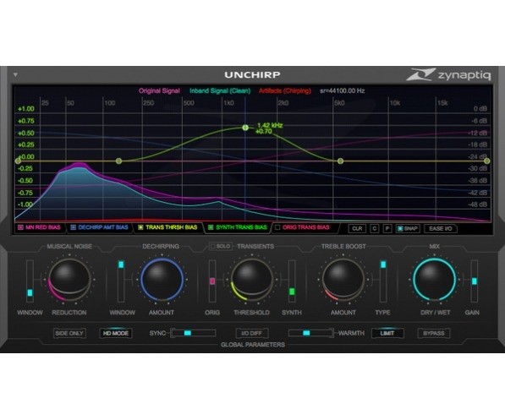The image size is (505, 420).
Task: Switch to the DECHIRP AMT BIAS tab
Action: (x=100, y=227)
